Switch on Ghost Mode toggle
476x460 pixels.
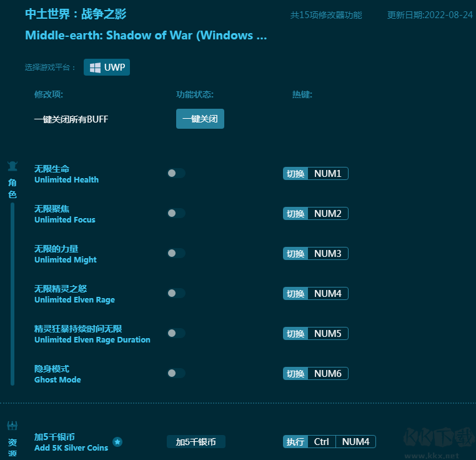point(176,373)
